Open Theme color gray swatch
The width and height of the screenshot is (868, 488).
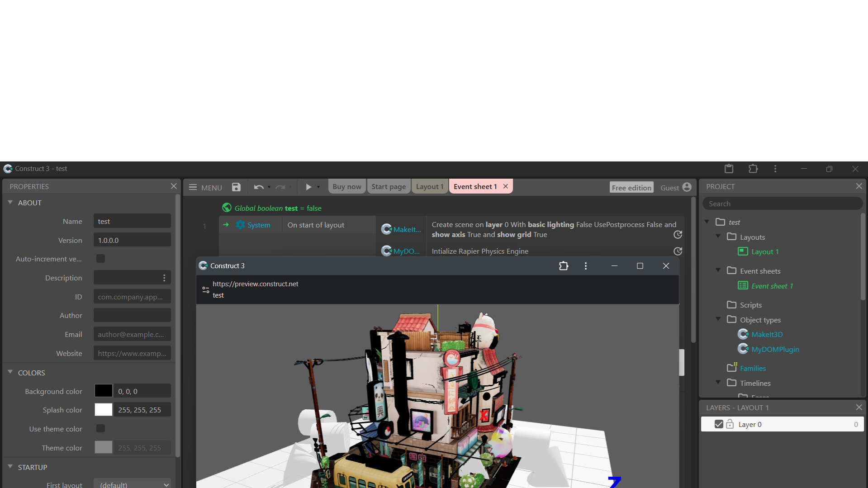tap(104, 447)
